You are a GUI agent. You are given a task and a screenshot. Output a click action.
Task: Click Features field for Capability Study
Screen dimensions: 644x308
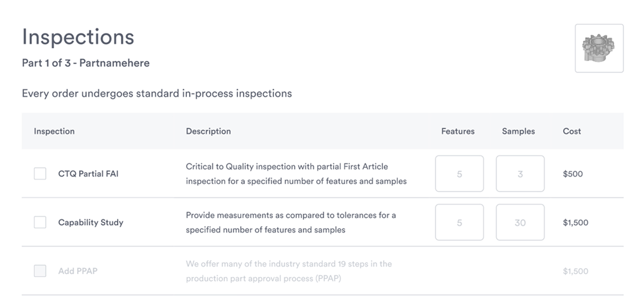point(459,222)
